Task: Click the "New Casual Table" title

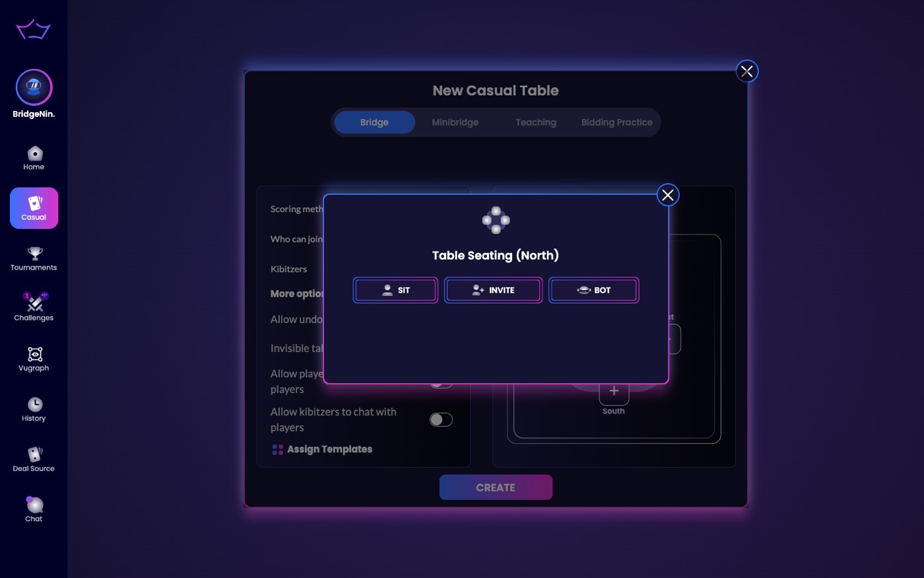Action: (496, 90)
